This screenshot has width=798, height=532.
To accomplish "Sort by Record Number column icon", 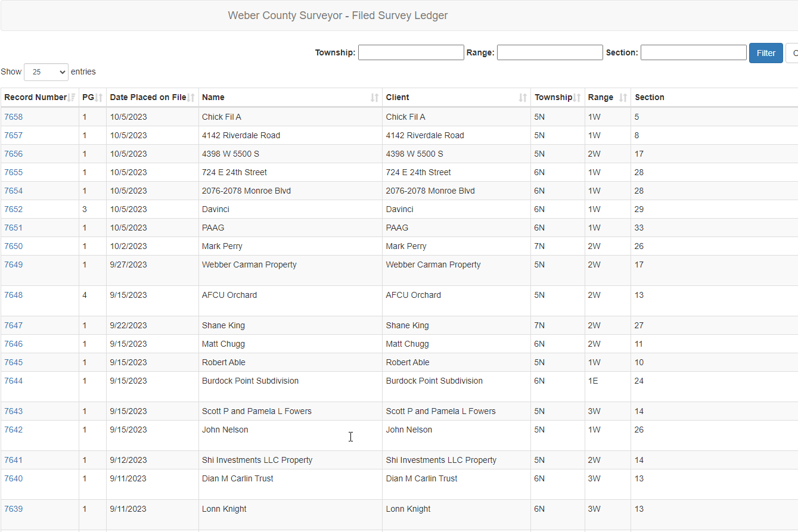I will (x=72, y=98).
